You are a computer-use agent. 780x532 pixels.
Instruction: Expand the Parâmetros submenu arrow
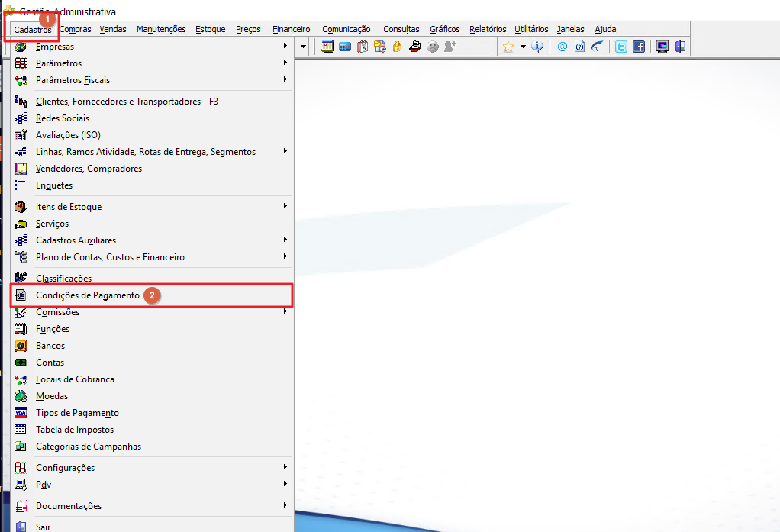pyautogui.click(x=285, y=63)
